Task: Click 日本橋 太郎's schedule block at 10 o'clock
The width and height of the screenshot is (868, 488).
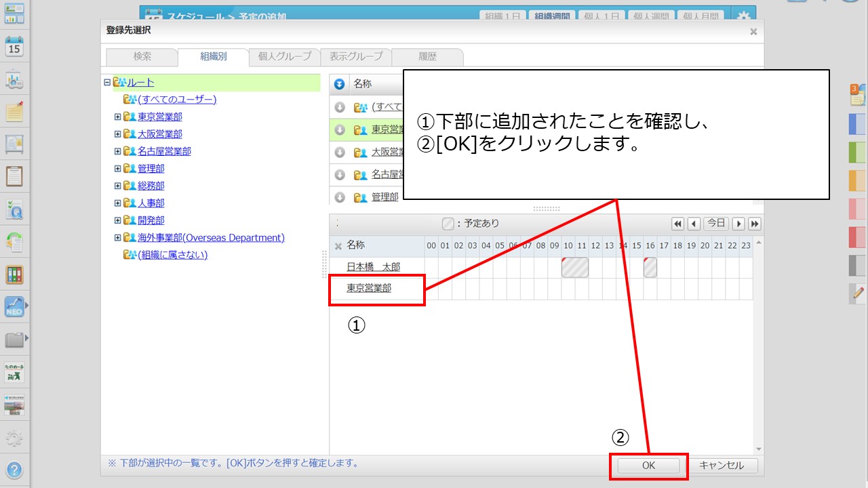Action: (x=574, y=268)
